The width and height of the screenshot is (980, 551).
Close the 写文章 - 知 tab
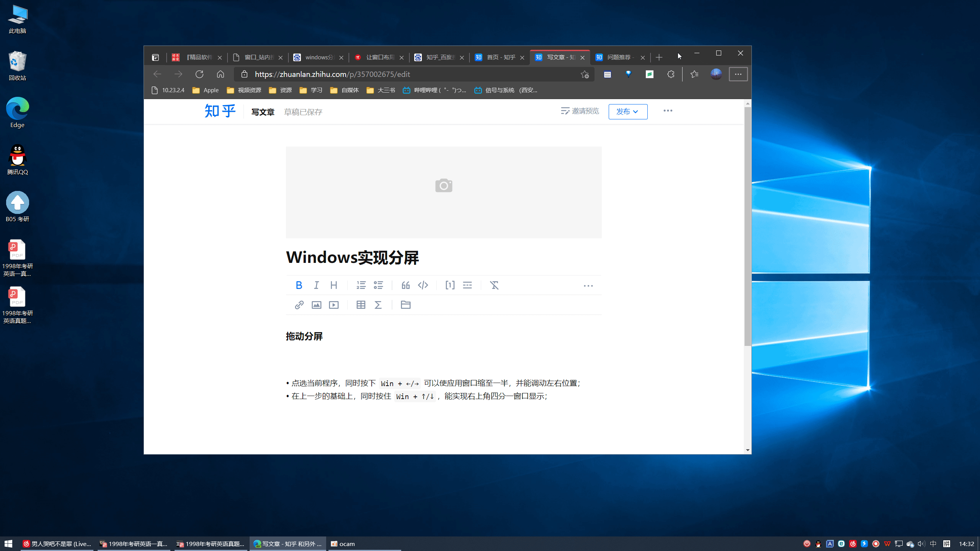[582, 57]
